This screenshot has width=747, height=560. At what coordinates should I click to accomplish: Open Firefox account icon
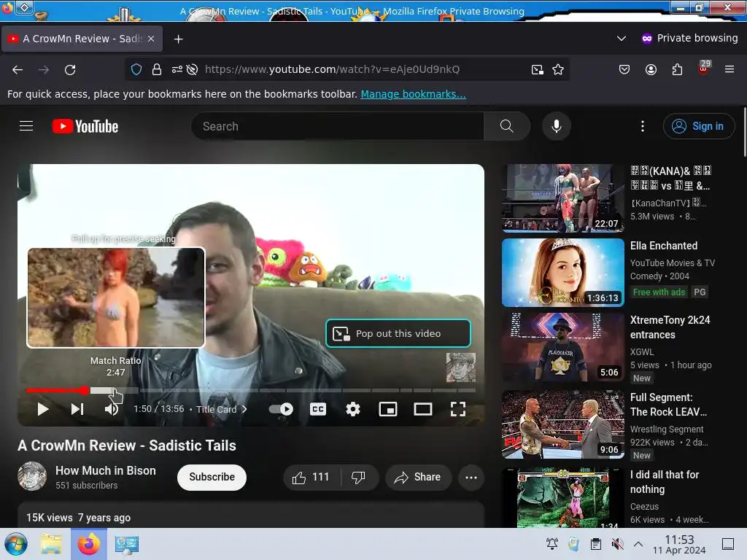651,69
